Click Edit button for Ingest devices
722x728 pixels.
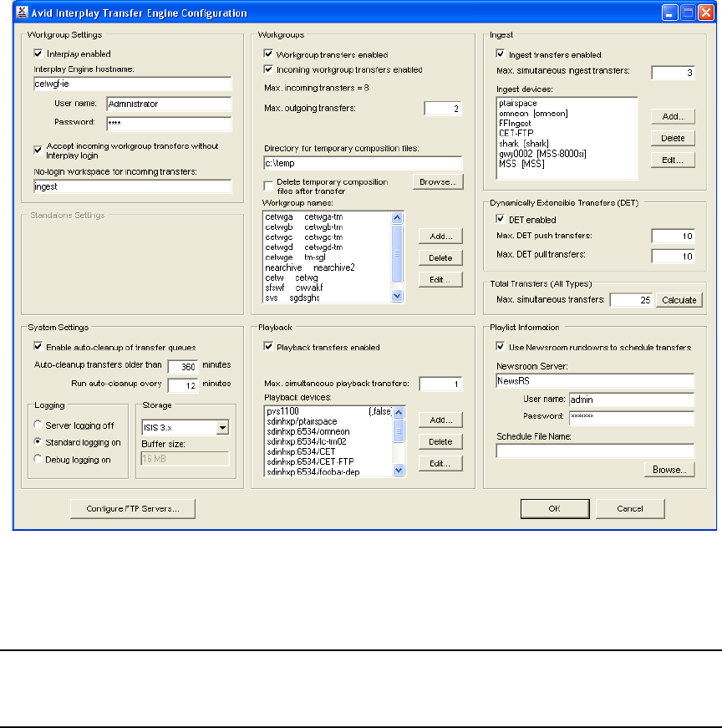pyautogui.click(x=673, y=160)
